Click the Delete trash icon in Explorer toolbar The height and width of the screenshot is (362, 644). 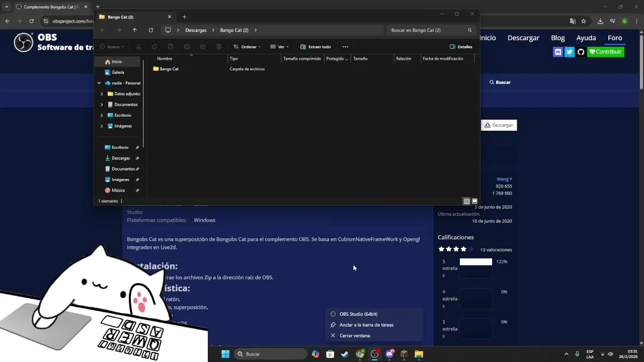click(x=219, y=47)
